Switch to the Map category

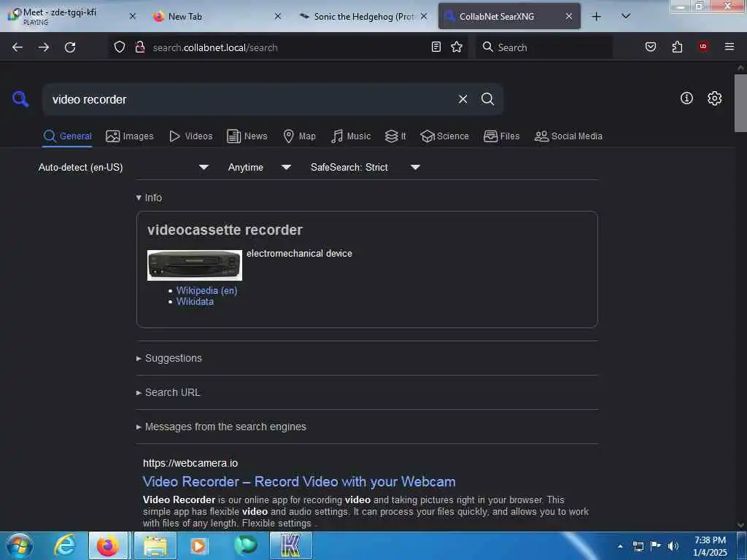click(299, 136)
